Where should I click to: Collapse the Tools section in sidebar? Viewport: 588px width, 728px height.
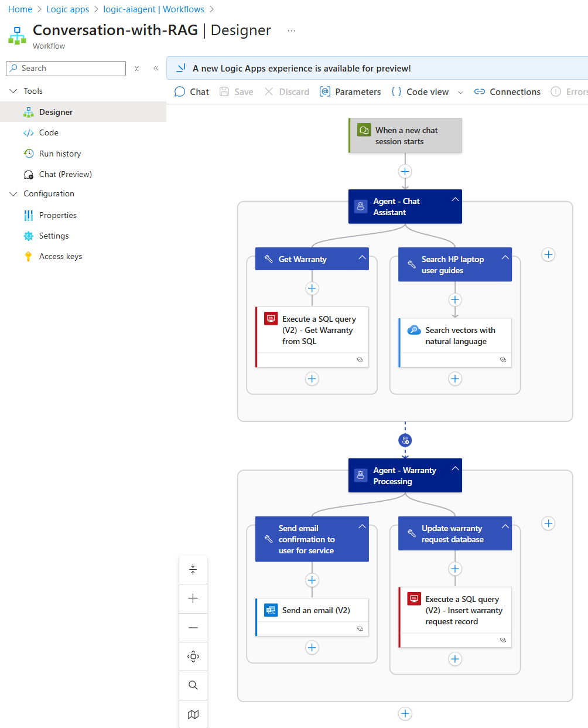[13, 91]
